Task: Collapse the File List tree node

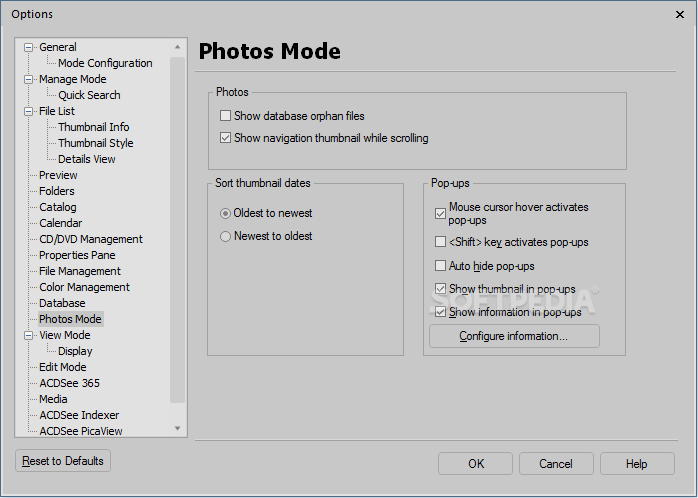Action: [x=28, y=111]
